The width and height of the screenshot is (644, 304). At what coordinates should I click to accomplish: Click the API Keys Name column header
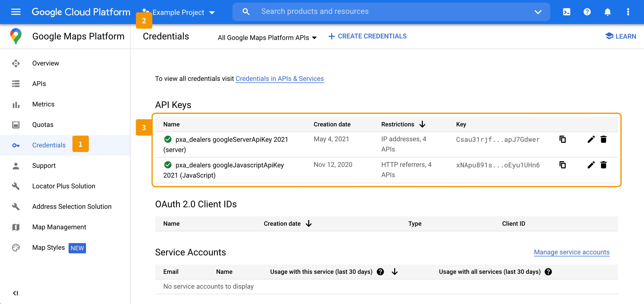(171, 124)
